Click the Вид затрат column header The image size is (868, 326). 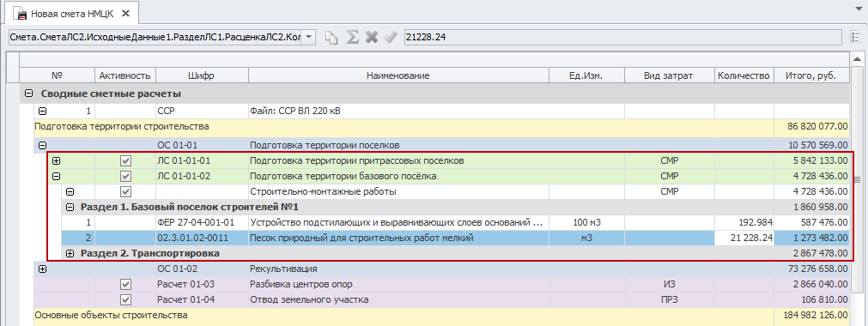(670, 75)
